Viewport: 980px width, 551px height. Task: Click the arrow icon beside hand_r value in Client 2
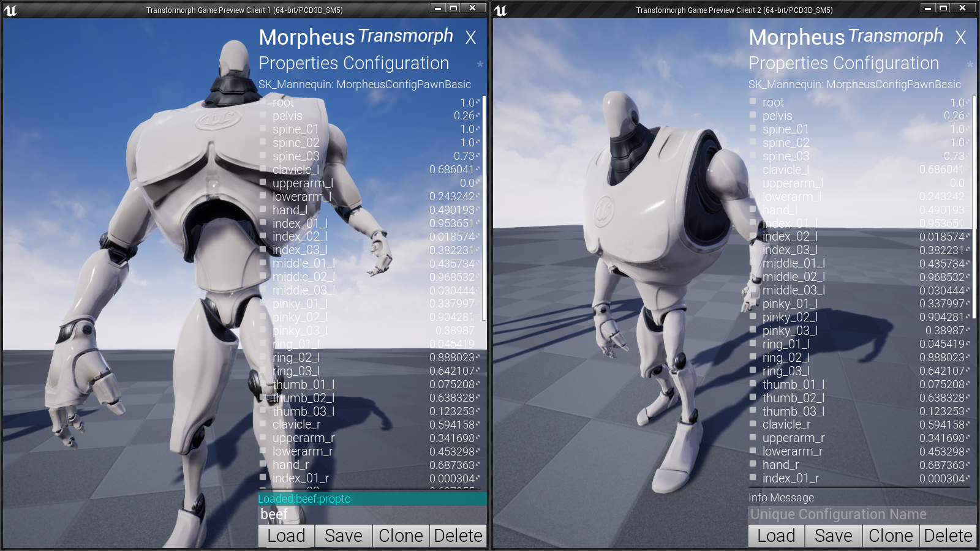pos(968,465)
